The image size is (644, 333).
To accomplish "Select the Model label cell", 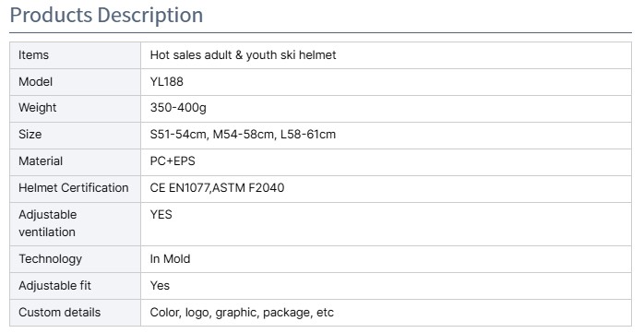I will [x=75, y=82].
